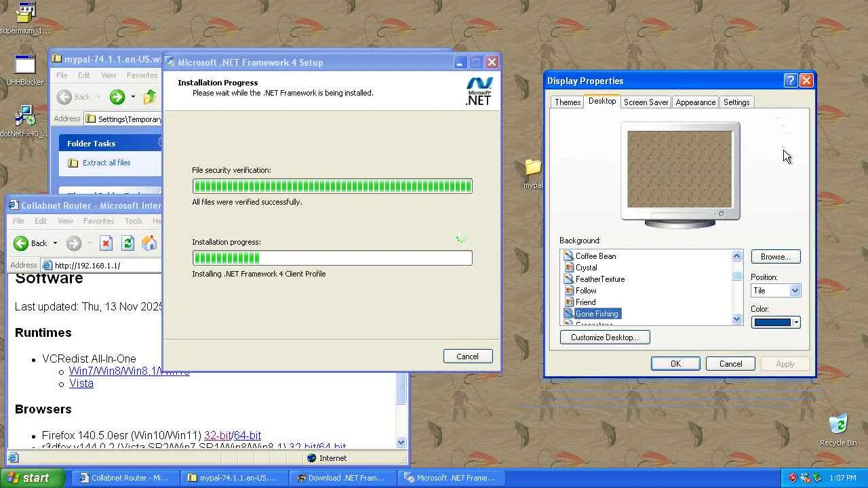The height and width of the screenshot is (488, 868).
Task: Click the green Forward arrow in the mypal window
Action: pos(117,97)
